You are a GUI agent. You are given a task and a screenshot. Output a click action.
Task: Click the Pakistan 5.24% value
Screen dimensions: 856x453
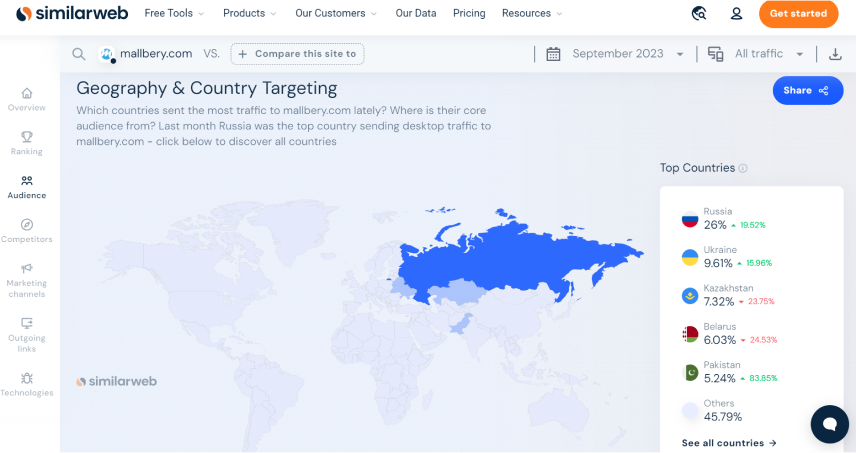(x=720, y=379)
